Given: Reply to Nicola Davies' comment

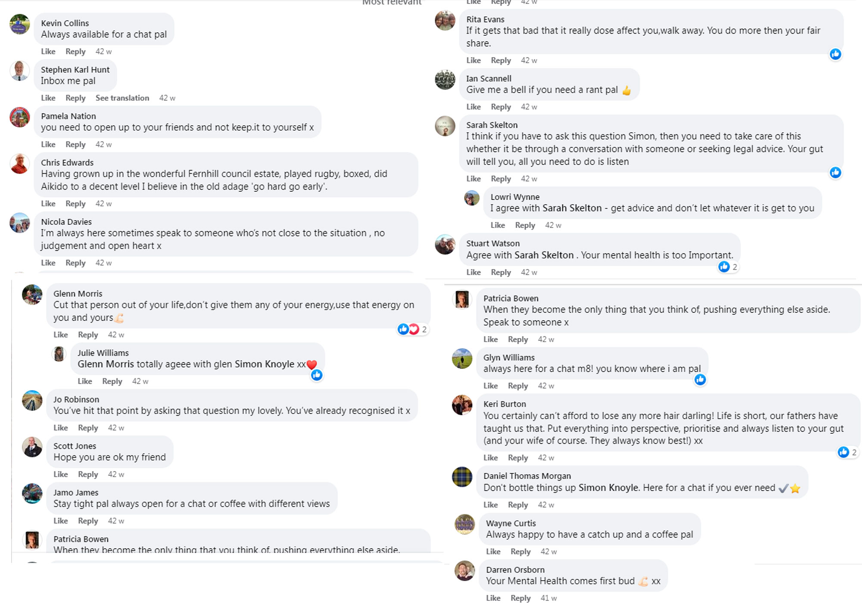Looking at the screenshot, I should (x=75, y=263).
